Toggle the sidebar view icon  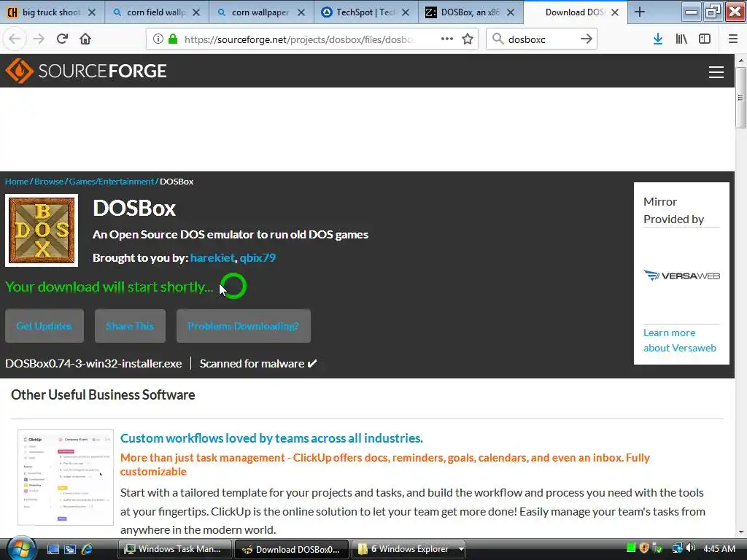click(705, 39)
